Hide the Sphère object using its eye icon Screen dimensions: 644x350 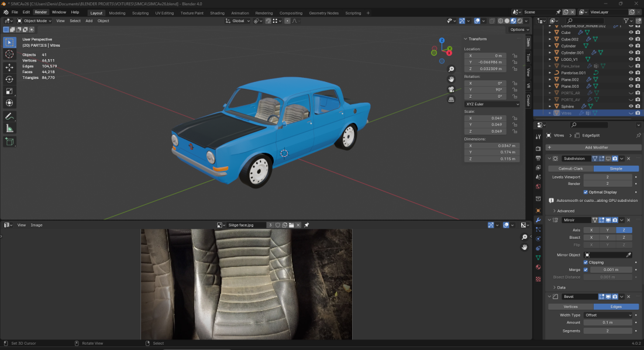click(x=631, y=107)
